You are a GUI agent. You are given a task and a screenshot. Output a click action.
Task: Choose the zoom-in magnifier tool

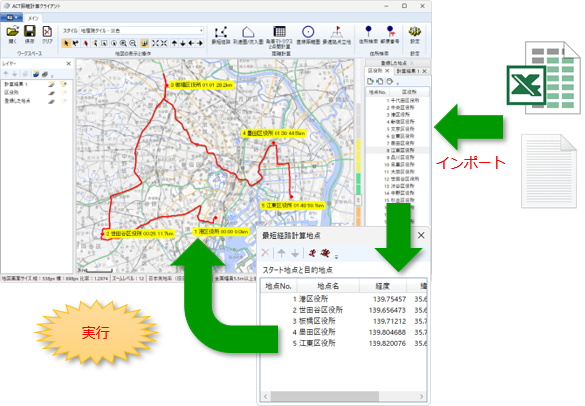(x=123, y=43)
